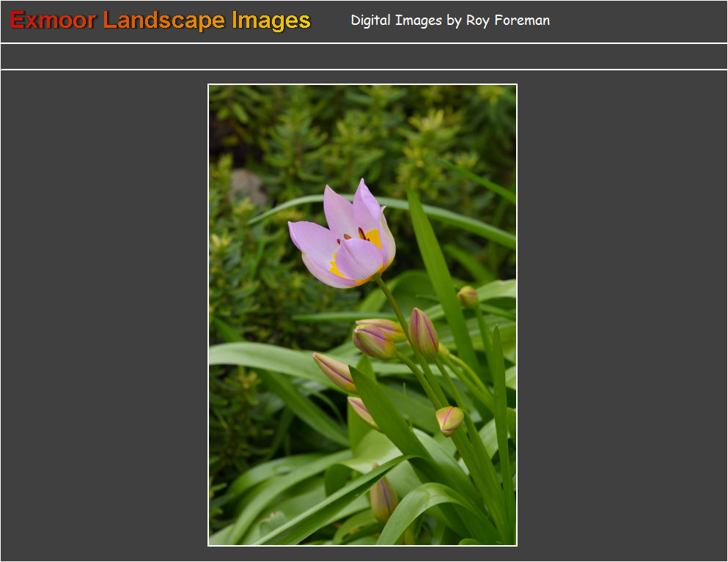Click the grey stone in the photo background
The image size is (728, 562).
pos(248,188)
